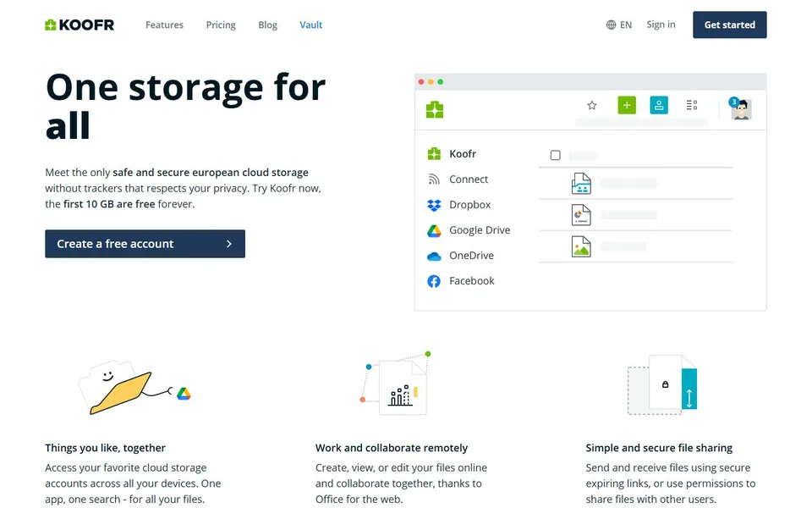
Task: Click the Google Drive icon beside folder illustration
Action: (184, 394)
